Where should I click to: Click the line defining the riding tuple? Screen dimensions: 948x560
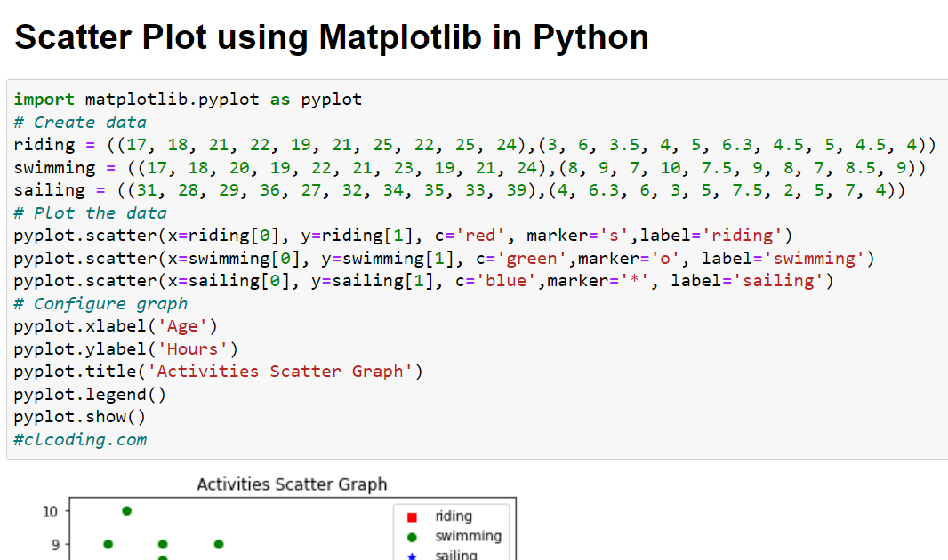[x=475, y=145]
